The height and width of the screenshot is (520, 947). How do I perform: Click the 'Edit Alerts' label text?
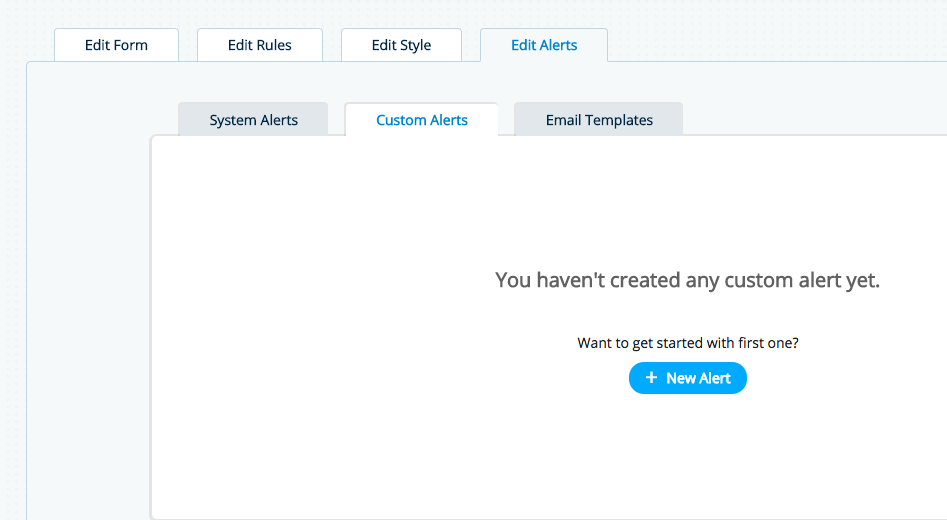click(x=544, y=45)
